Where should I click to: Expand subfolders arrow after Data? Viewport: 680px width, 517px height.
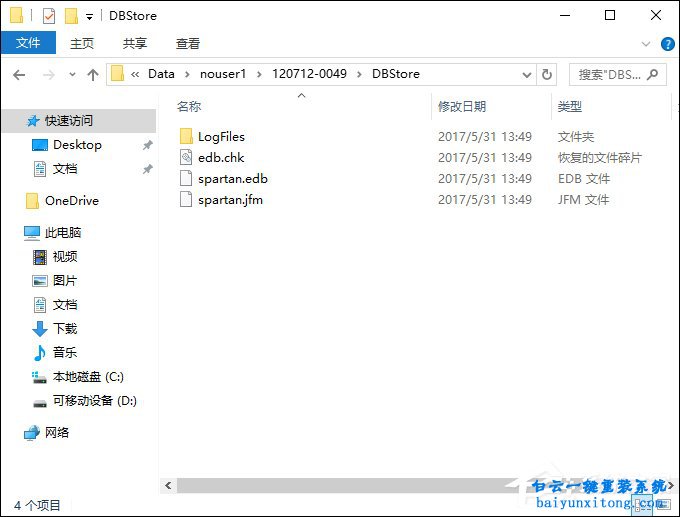tap(187, 75)
